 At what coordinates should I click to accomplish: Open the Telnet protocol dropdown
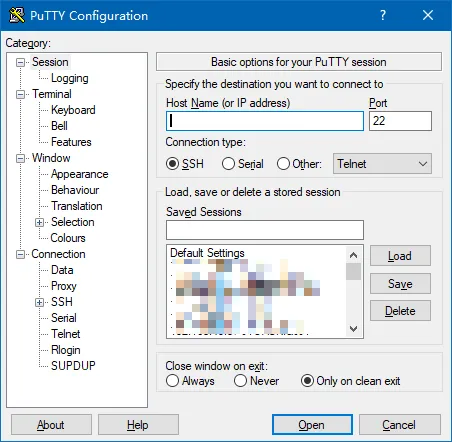tap(382, 164)
